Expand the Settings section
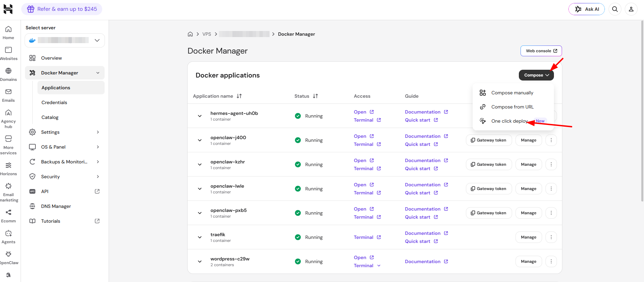Screen dimensions: 644x282 coord(98,132)
